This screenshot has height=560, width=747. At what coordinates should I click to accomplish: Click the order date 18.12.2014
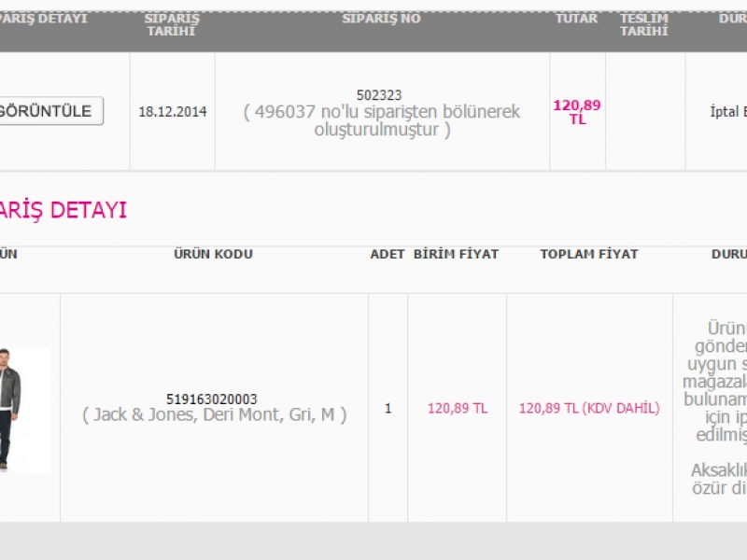(173, 112)
